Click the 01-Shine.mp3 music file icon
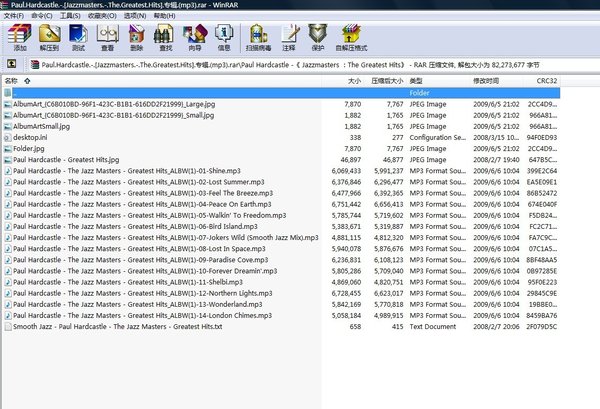The width and height of the screenshot is (600, 409). [x=8, y=171]
